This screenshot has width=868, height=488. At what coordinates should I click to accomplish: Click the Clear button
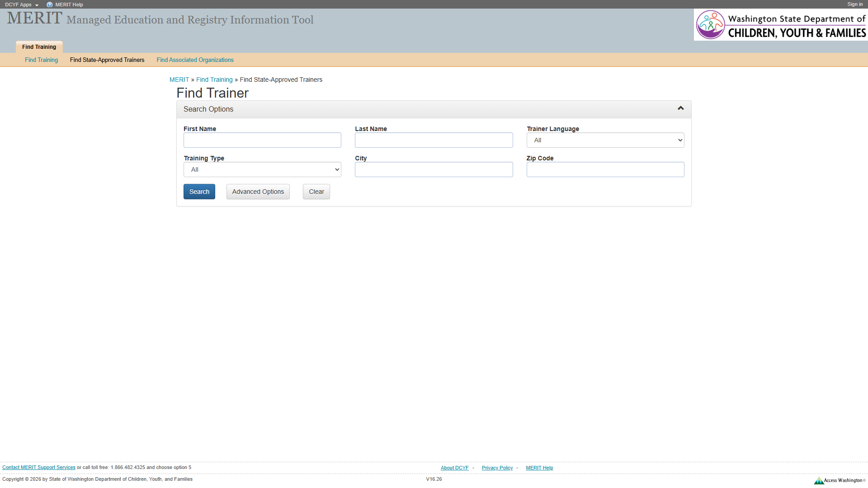pos(316,191)
